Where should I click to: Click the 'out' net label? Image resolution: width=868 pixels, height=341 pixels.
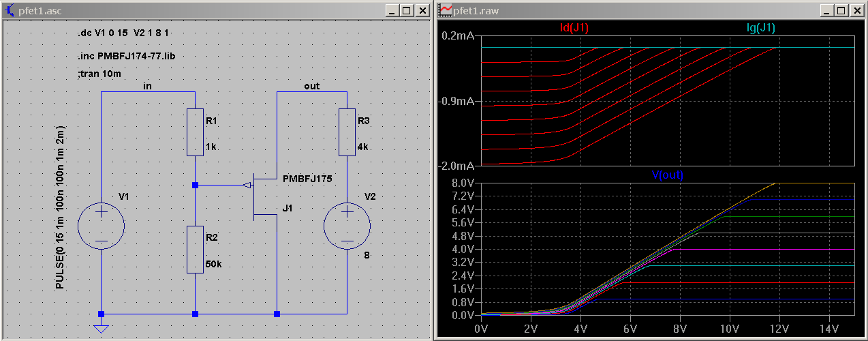point(311,86)
